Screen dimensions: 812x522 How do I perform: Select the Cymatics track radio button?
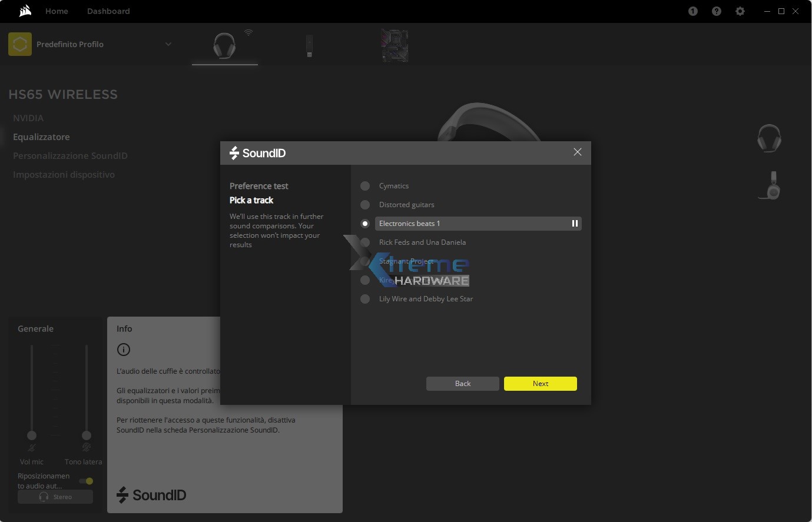(x=365, y=186)
